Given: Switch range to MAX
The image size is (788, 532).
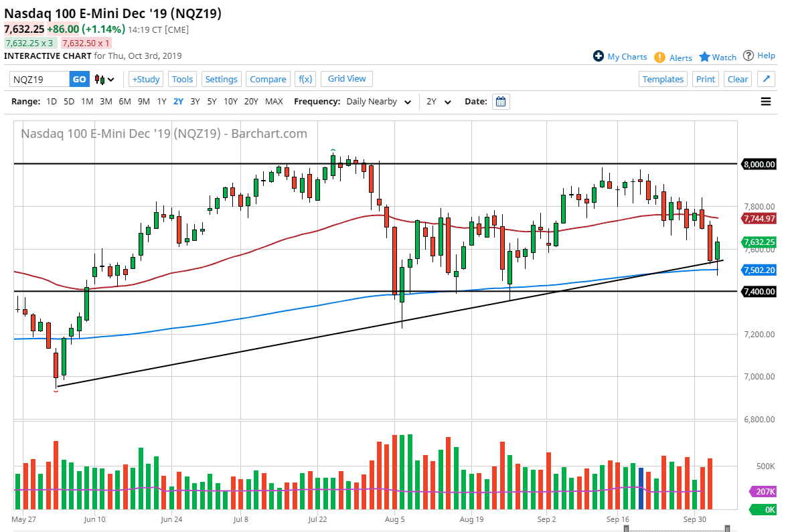Looking at the screenshot, I should (274, 102).
